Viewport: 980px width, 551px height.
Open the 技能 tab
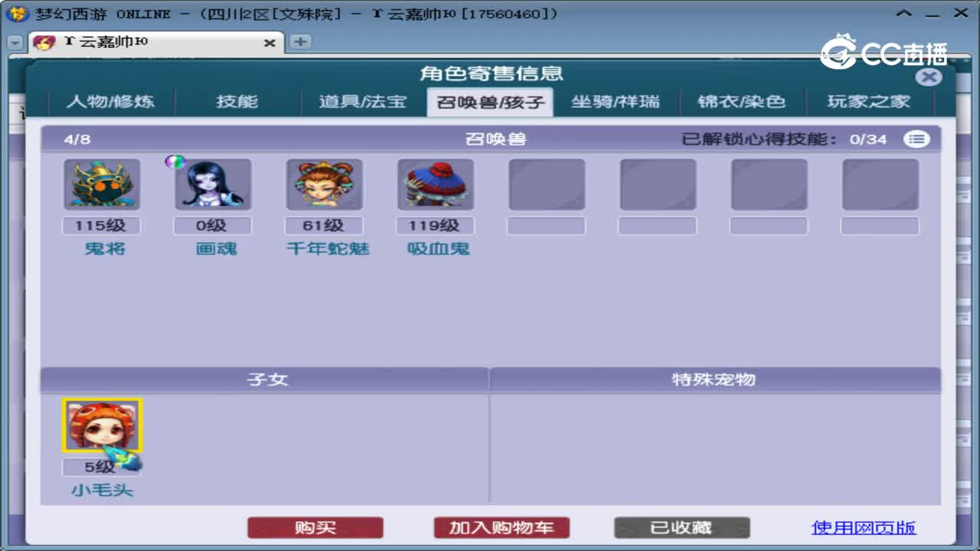click(237, 102)
